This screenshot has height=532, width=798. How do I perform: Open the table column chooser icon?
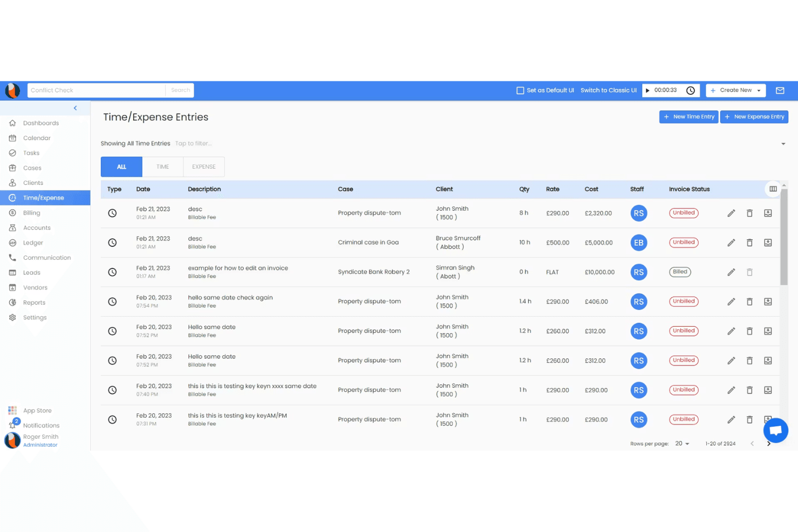click(773, 189)
